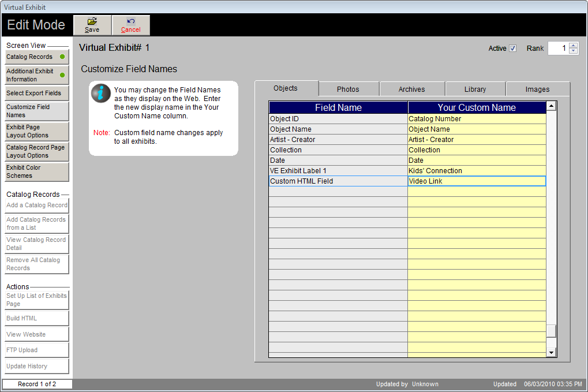Open Additional Exhibit Information view
Screen dimensions: 588x392
tap(37, 75)
